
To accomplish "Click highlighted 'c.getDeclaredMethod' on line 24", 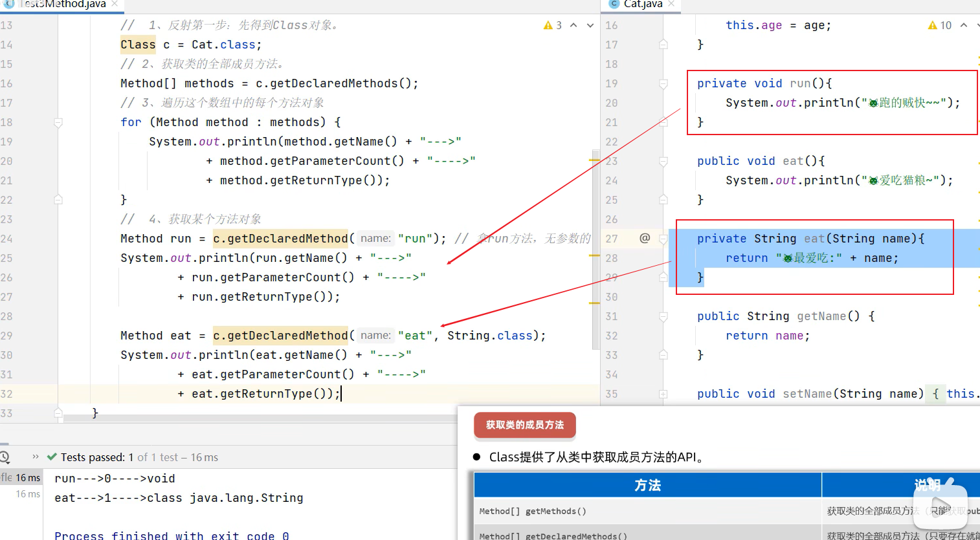I will [280, 239].
